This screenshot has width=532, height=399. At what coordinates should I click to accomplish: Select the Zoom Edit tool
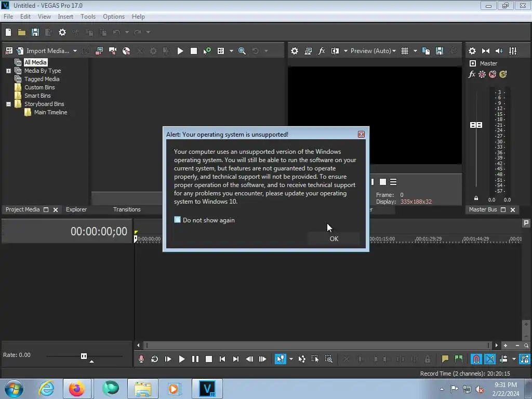click(x=328, y=359)
